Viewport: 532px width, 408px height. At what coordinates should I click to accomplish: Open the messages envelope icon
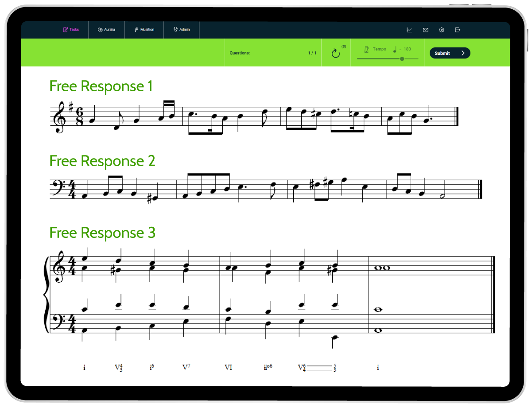(425, 30)
